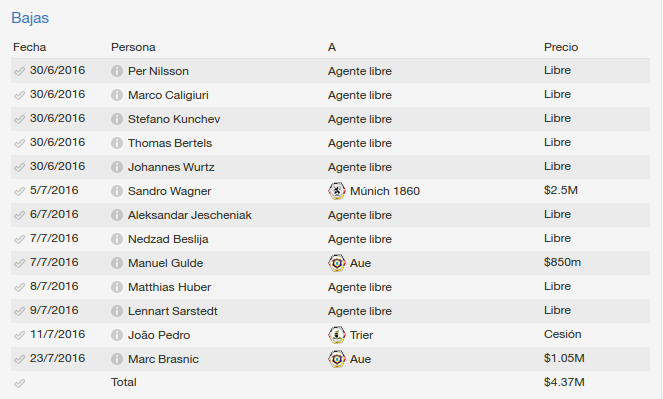
Task: Open info icon beside João Pedro
Action: click(x=117, y=335)
